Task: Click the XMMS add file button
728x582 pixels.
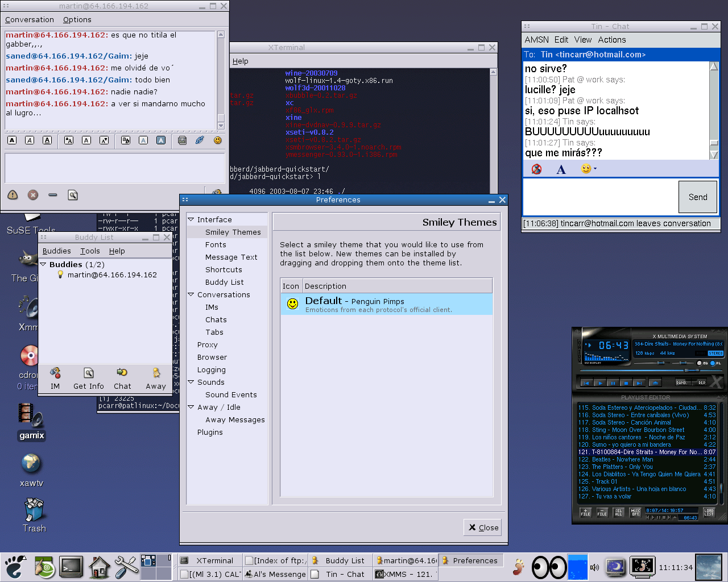Action: coord(585,512)
